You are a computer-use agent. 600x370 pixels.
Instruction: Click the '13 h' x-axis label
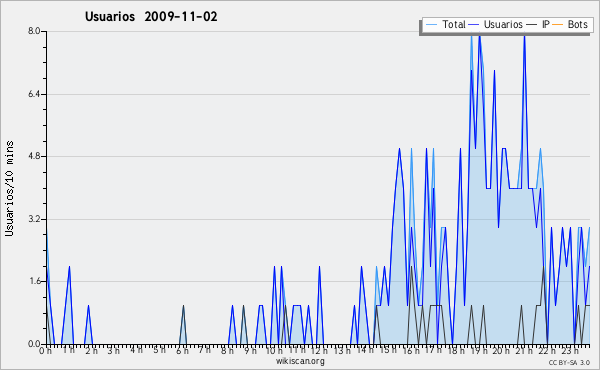click(342, 351)
